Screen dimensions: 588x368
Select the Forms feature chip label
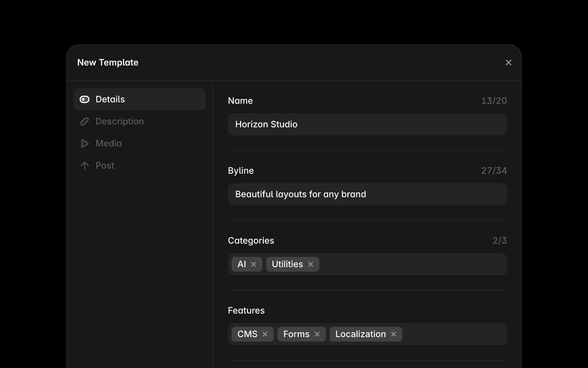point(296,334)
